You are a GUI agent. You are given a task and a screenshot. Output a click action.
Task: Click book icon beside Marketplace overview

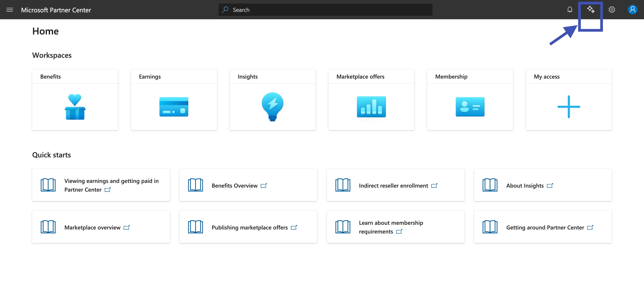point(48,227)
